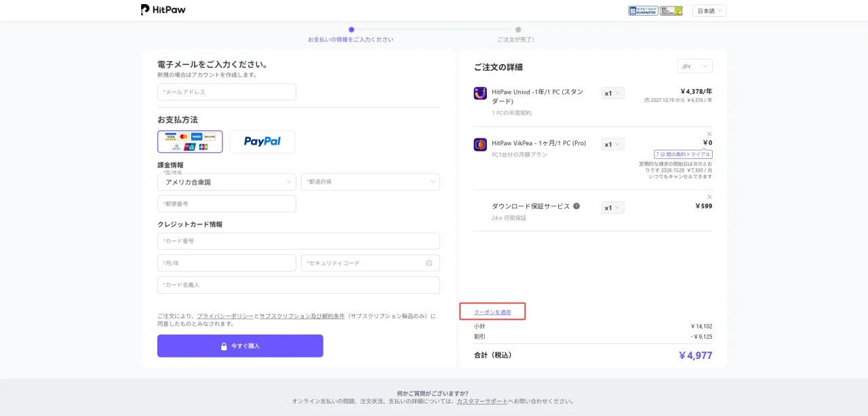Click the メールアドレス email field
The width and height of the screenshot is (868, 416).
coord(226,92)
